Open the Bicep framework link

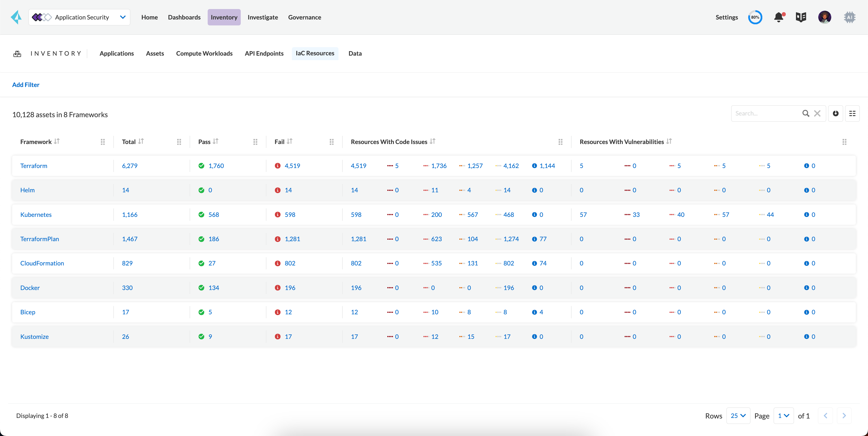tap(28, 312)
